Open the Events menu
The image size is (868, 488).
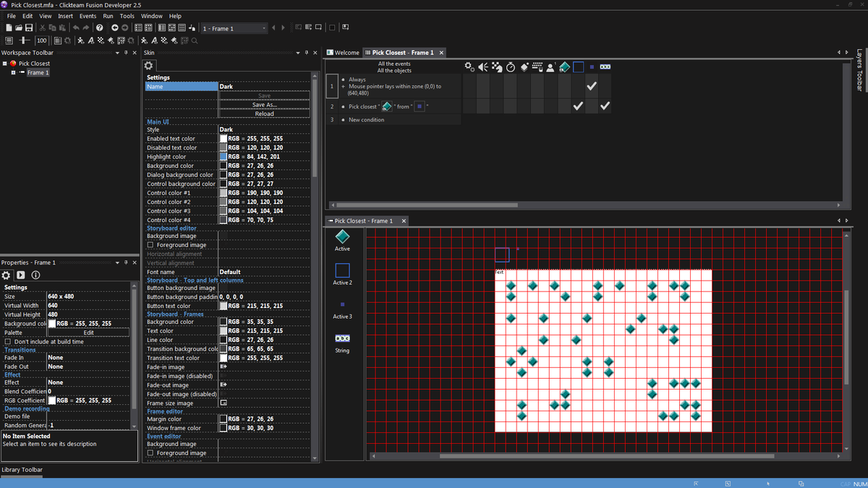[88, 16]
